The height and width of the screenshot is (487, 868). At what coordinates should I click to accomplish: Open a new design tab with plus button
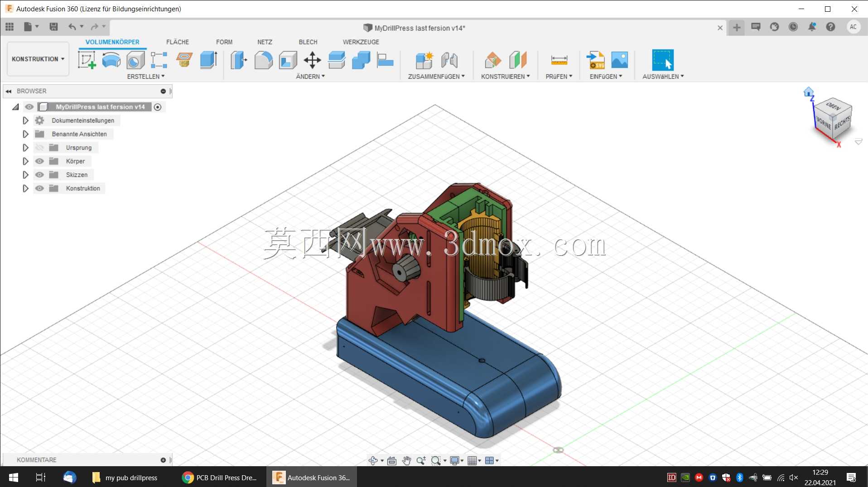point(737,28)
